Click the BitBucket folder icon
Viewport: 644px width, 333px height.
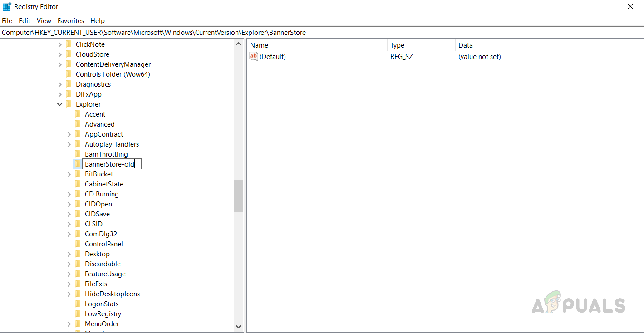(x=78, y=174)
